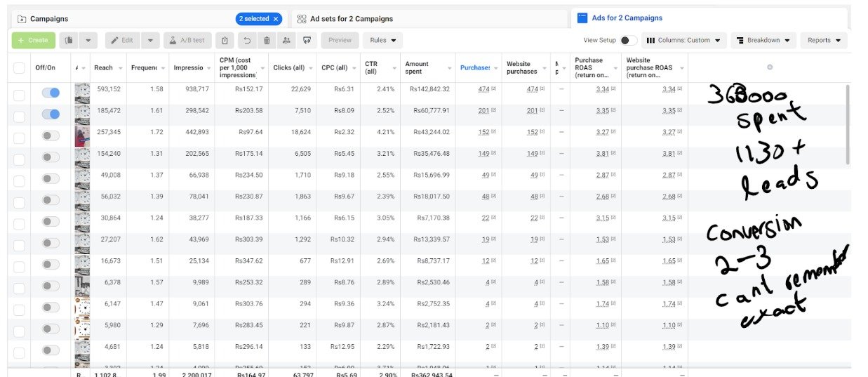Sort by the Purchases column header
This screenshot has width=868, height=377.
tap(474, 68)
